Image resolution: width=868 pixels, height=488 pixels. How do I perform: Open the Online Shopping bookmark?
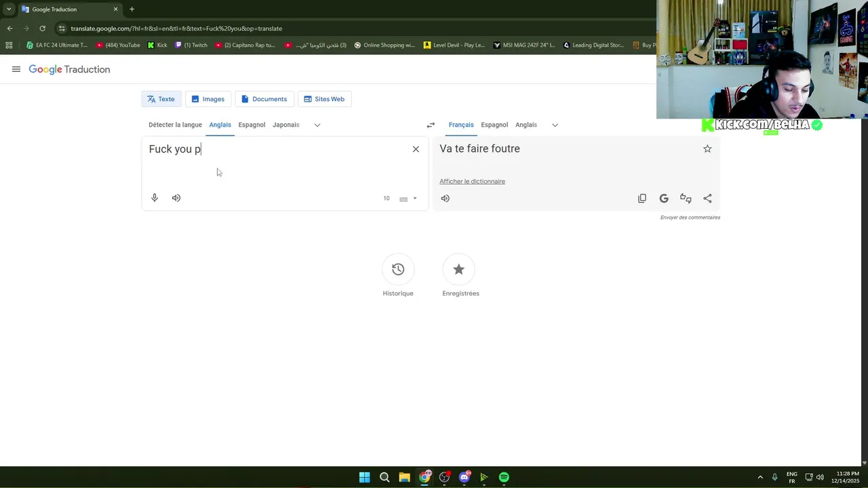[384, 45]
